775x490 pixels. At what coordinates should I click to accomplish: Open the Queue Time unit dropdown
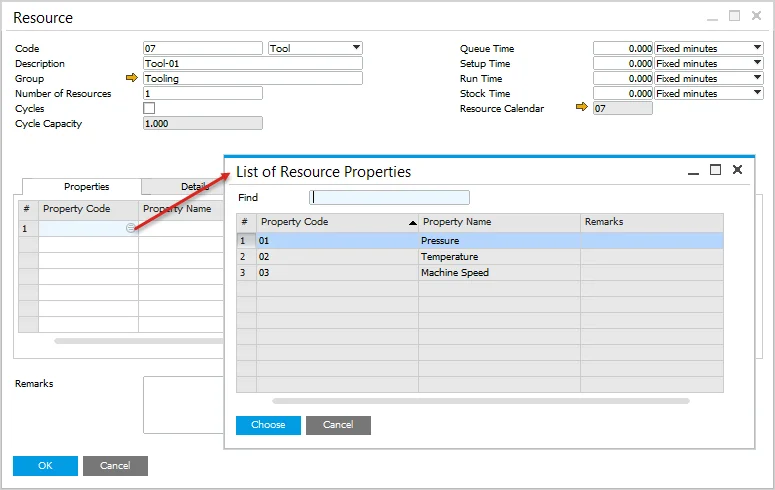709,48
